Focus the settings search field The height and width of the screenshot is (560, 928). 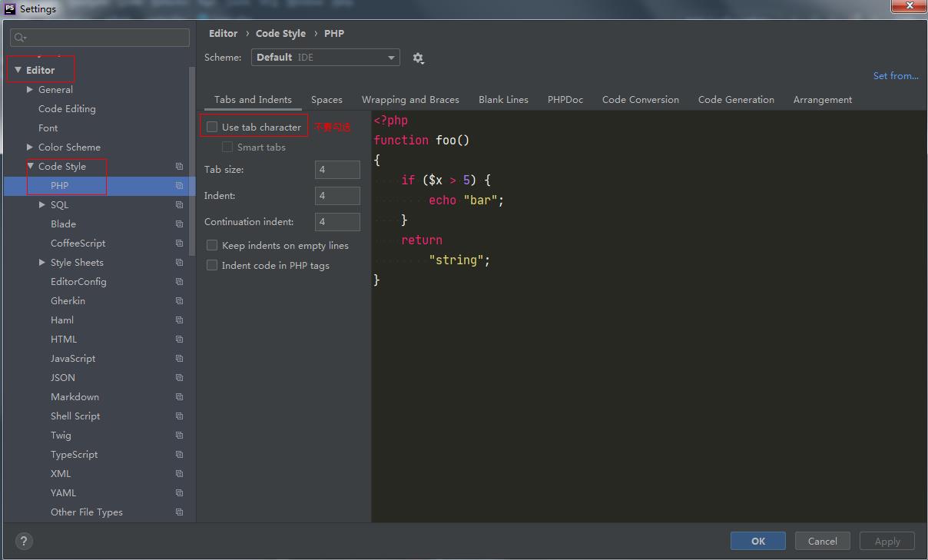[x=100, y=38]
